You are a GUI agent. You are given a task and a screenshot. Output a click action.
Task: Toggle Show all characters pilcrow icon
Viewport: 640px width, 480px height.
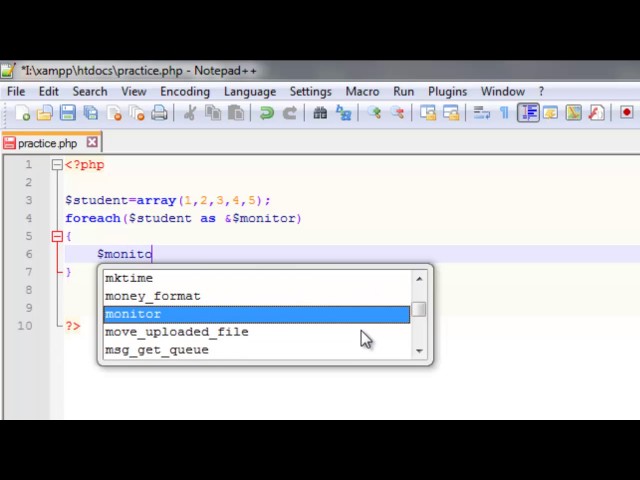pyautogui.click(x=504, y=113)
